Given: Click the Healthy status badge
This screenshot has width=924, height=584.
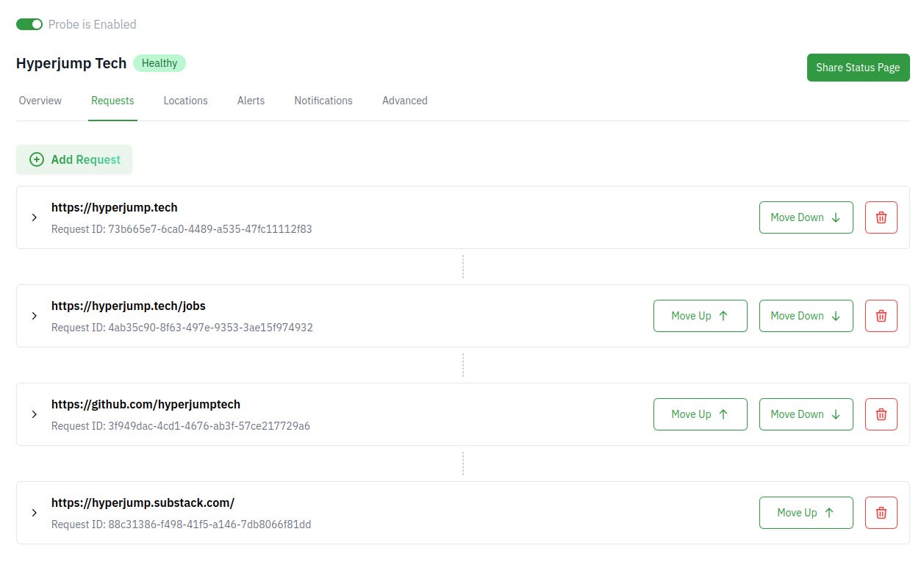Looking at the screenshot, I should click(159, 63).
